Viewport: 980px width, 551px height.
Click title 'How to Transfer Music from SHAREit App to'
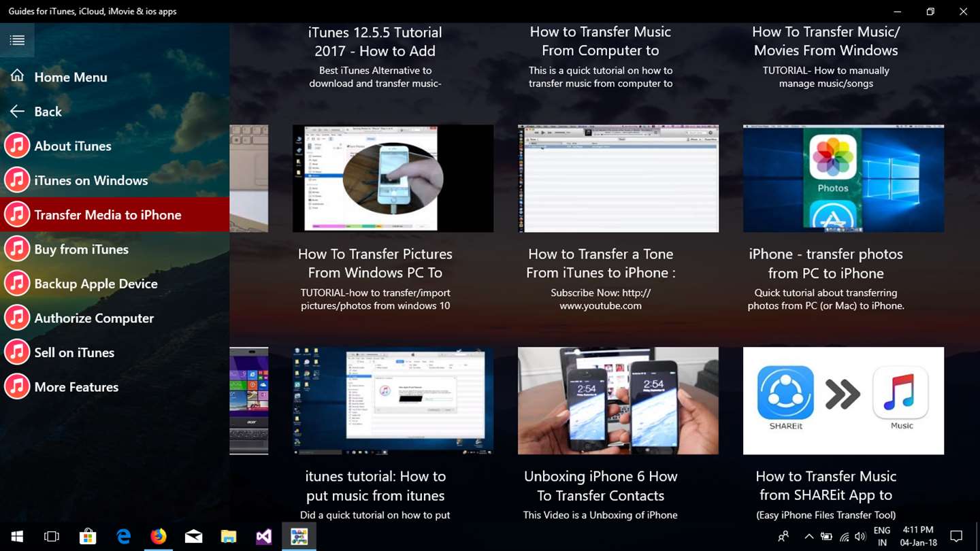(x=826, y=486)
